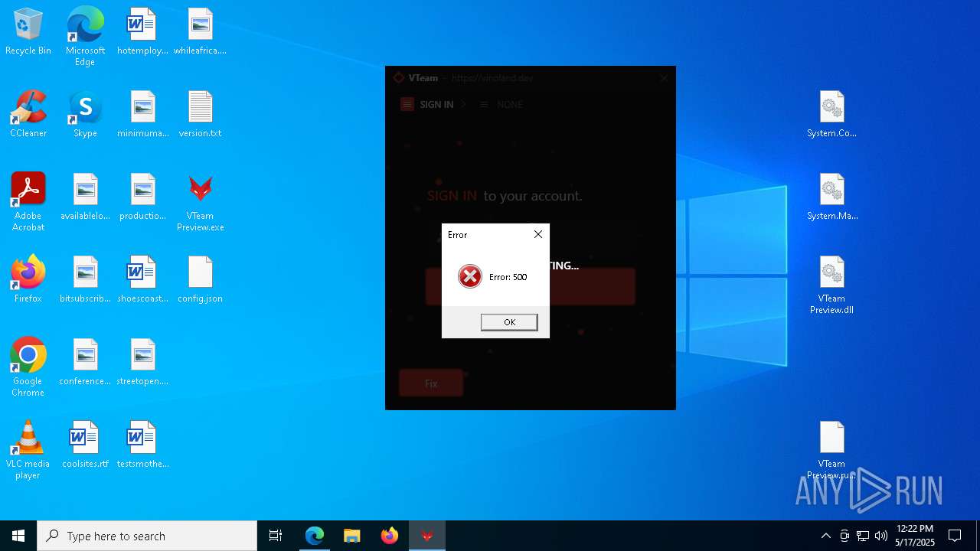The width and height of the screenshot is (980, 551).
Task: Click the red error icon in dialog
Action: (x=469, y=276)
